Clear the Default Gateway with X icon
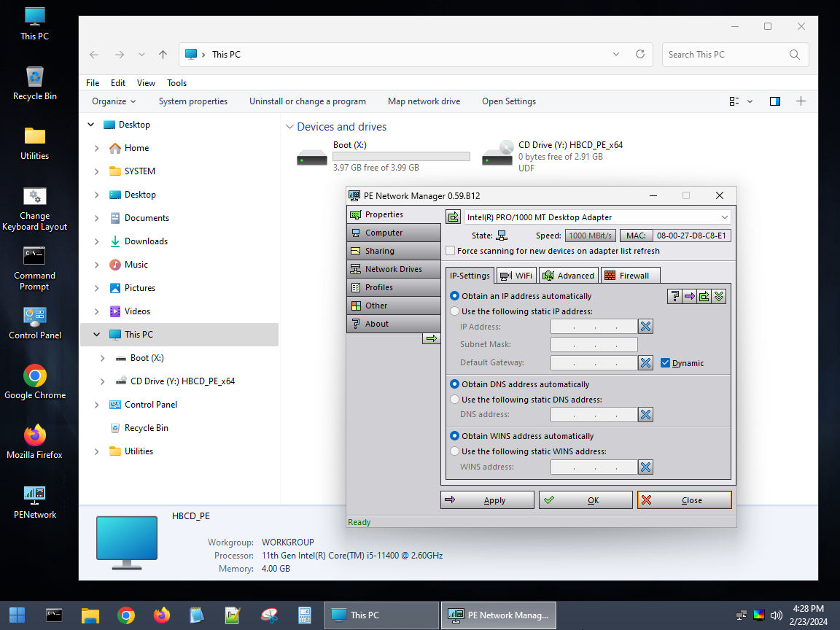The height and width of the screenshot is (630, 840). pyautogui.click(x=645, y=362)
